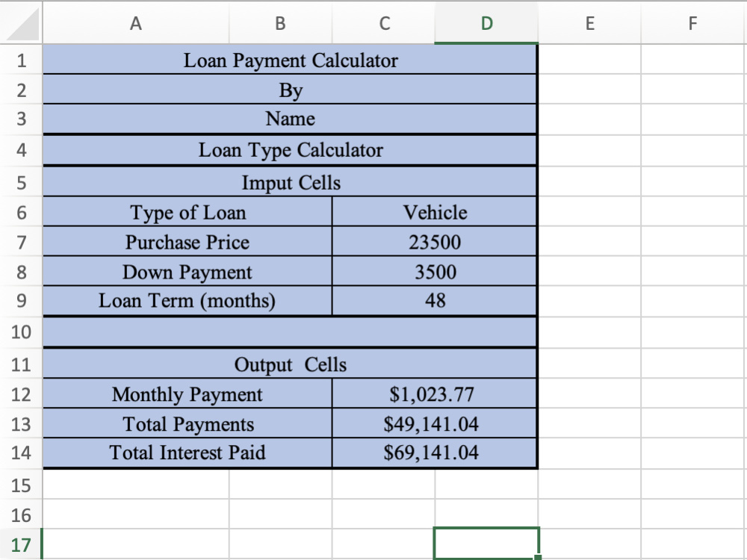Click the 'By' cell in row 2
The width and height of the screenshot is (747, 560).
click(x=290, y=90)
